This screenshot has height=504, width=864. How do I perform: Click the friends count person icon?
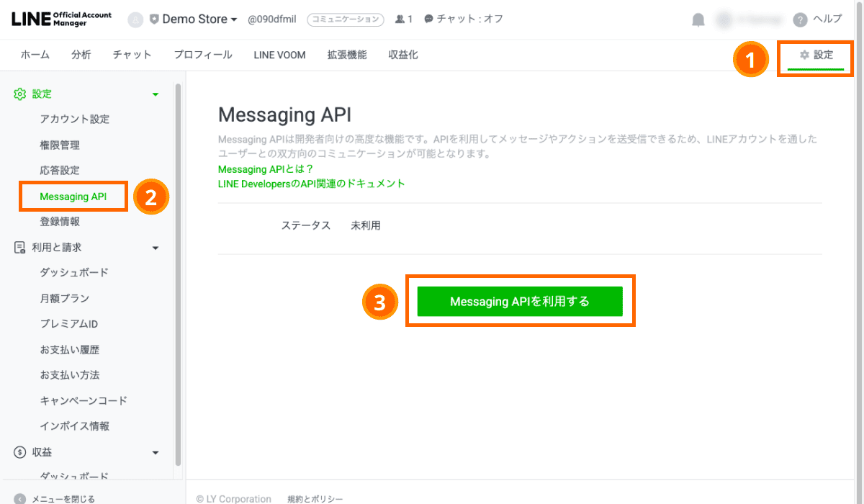(x=400, y=19)
